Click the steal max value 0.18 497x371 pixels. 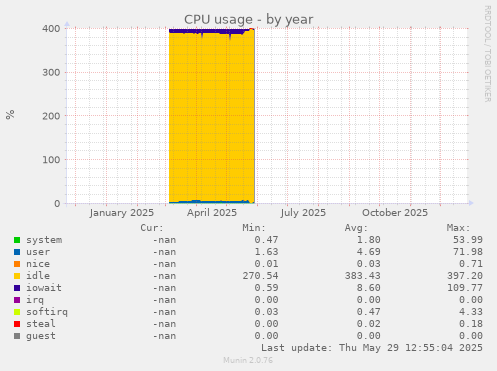click(x=471, y=324)
